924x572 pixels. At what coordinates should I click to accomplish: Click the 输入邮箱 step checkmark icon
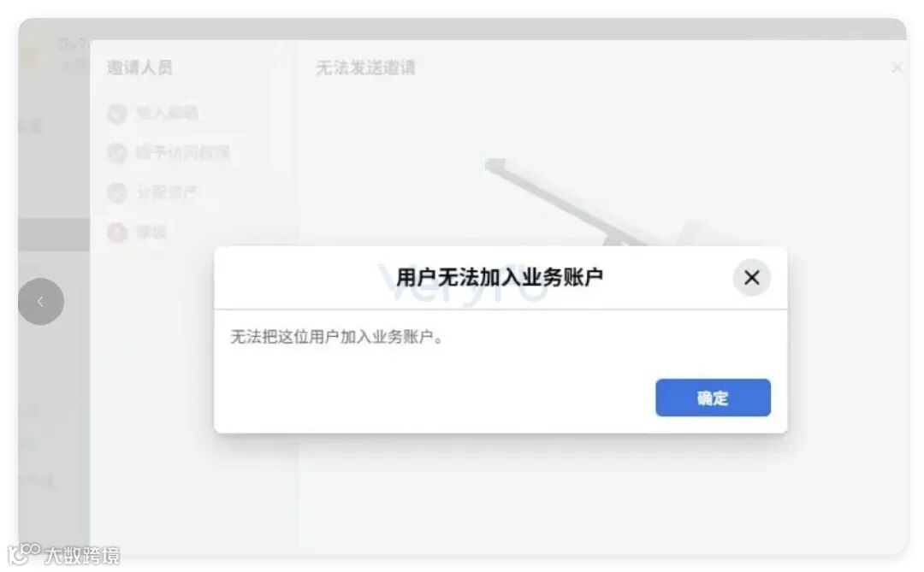pos(117,113)
